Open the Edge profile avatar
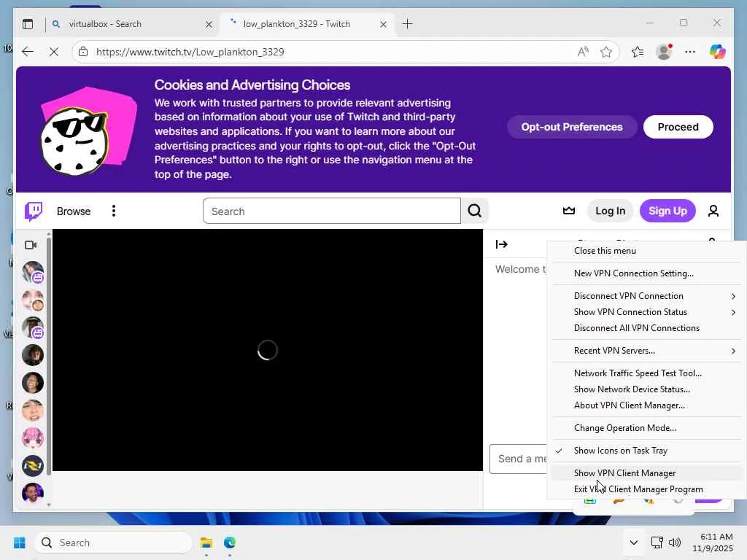747x560 pixels. click(x=664, y=52)
